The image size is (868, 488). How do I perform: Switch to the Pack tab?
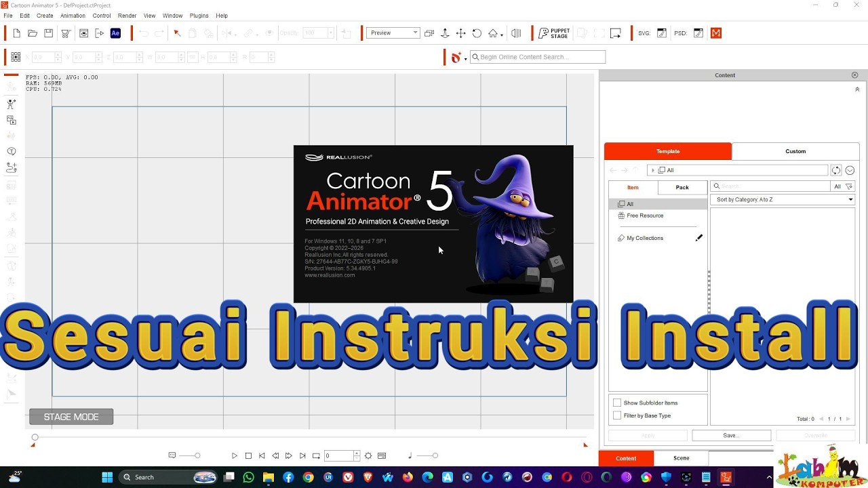[682, 188]
